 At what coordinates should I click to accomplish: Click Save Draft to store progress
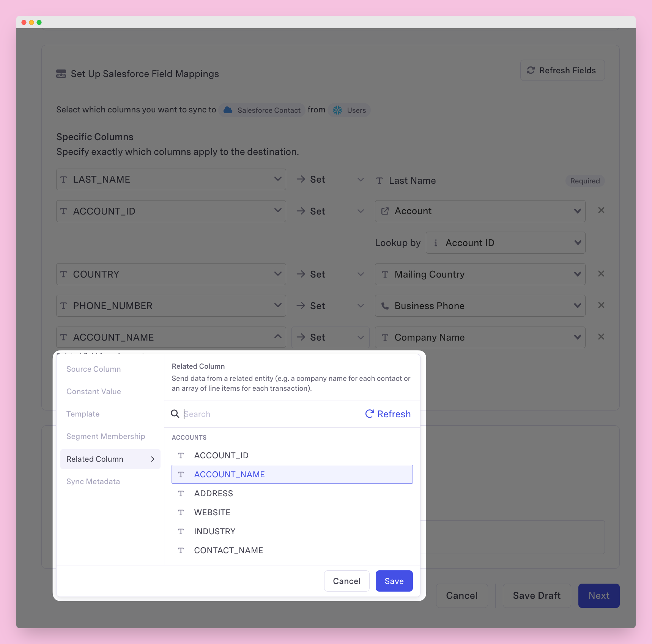[537, 595]
